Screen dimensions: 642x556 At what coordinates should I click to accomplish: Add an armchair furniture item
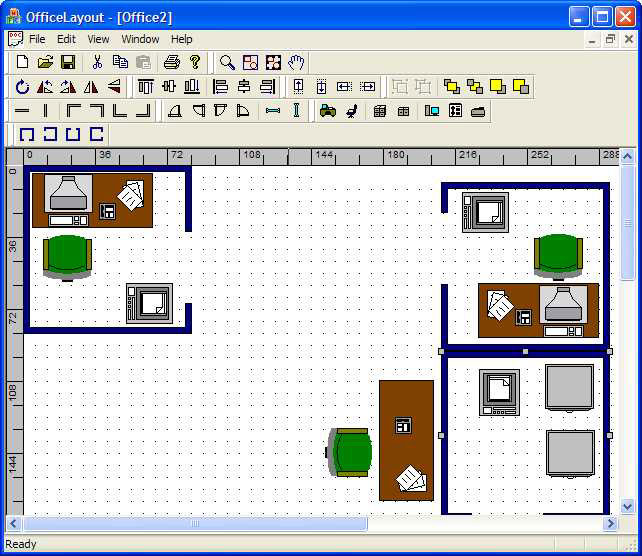[328, 111]
